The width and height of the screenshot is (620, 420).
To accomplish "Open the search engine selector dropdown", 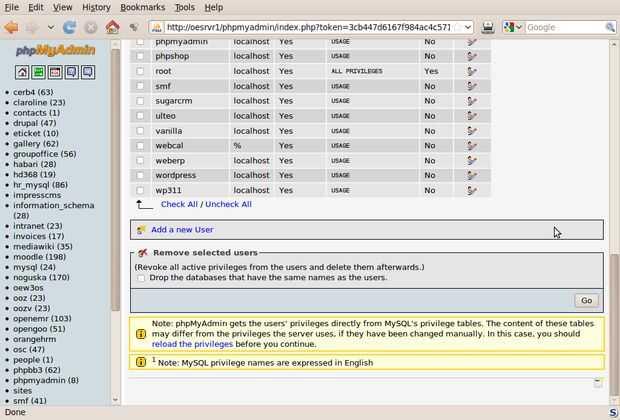I will click(x=513, y=27).
